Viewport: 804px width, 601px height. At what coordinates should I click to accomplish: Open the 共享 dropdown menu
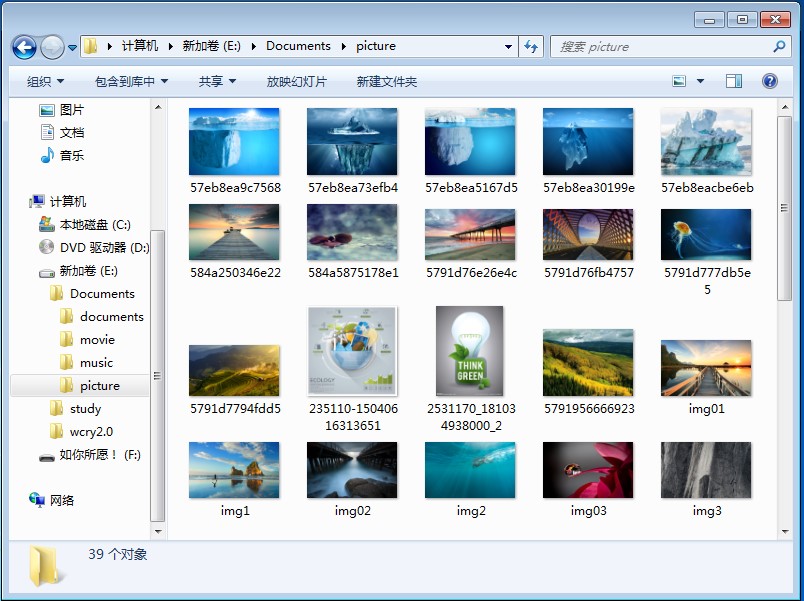click(x=217, y=81)
